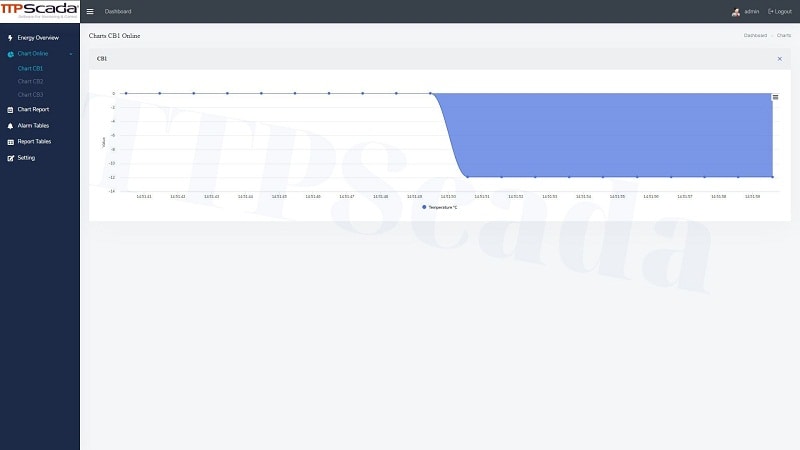
Task: Click the Dashboard breadcrumb link
Action: (755, 36)
